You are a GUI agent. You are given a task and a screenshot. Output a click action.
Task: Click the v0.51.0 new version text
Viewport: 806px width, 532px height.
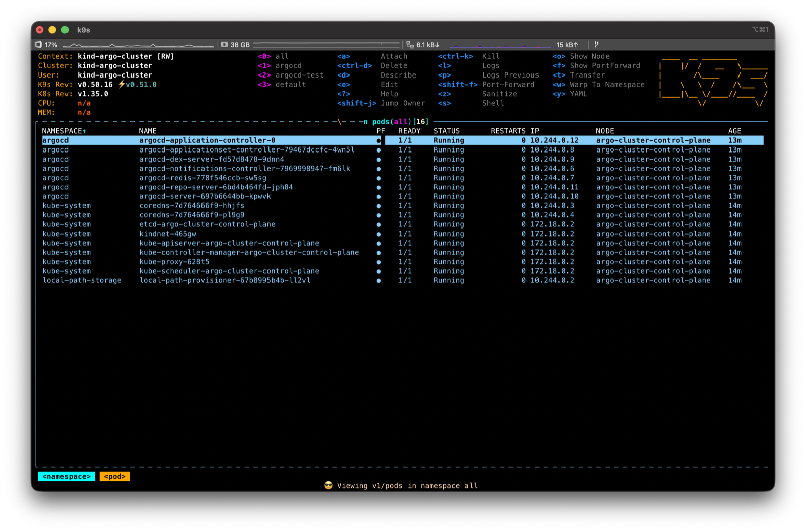tap(141, 84)
